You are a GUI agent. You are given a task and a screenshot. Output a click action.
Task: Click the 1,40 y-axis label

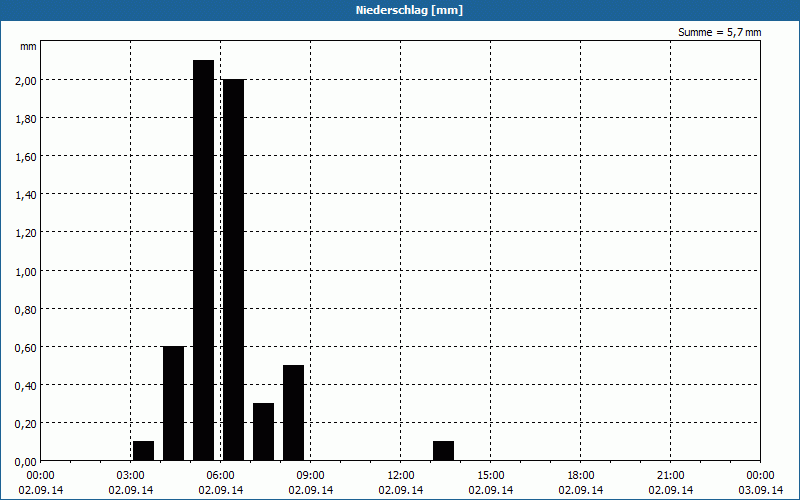coord(26,195)
